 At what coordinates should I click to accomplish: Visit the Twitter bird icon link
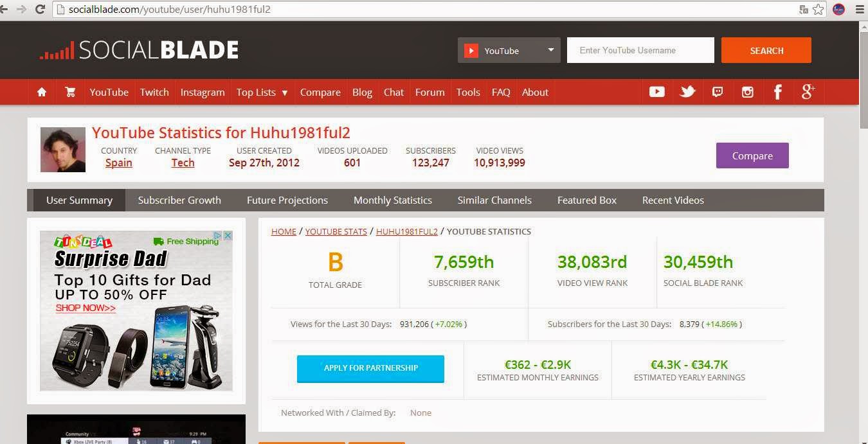click(687, 92)
